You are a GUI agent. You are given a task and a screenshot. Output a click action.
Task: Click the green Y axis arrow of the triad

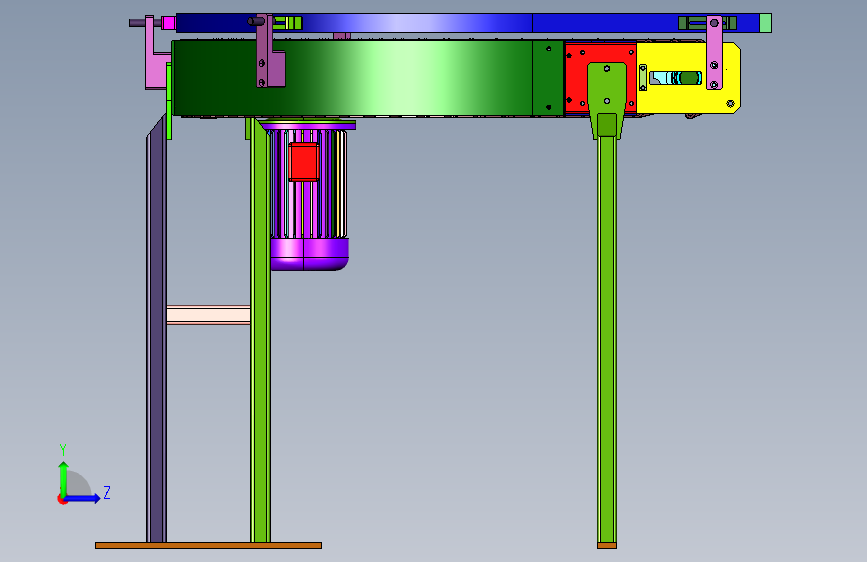64,478
